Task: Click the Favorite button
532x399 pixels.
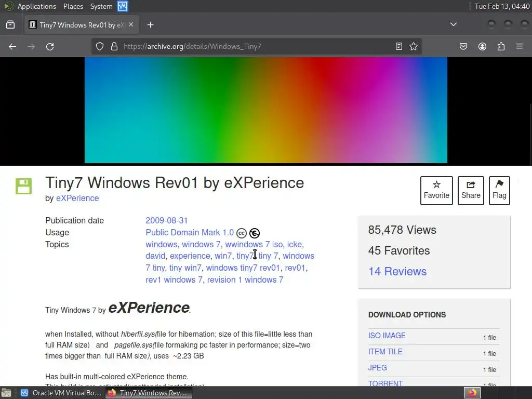Action: (436, 191)
